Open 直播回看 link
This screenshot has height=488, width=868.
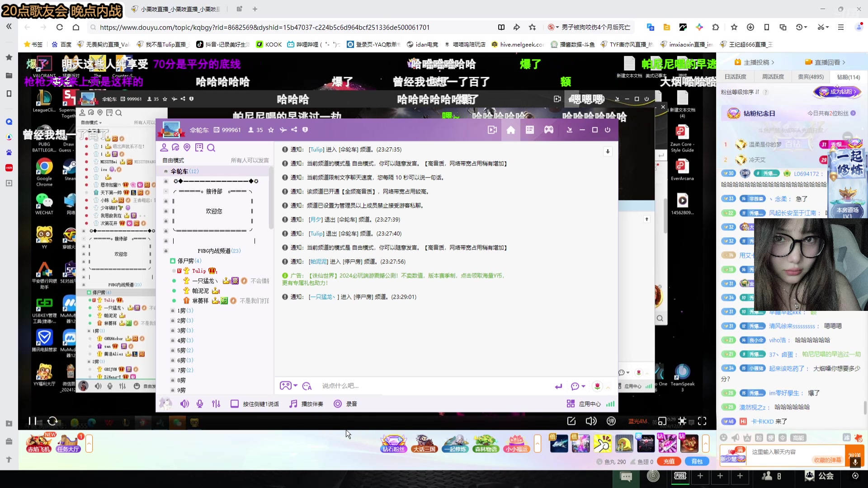click(x=825, y=62)
